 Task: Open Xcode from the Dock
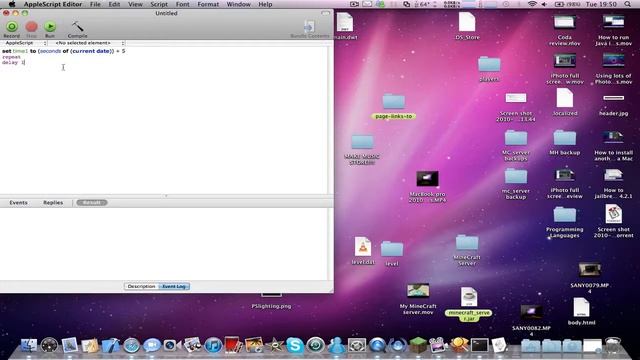111,345
